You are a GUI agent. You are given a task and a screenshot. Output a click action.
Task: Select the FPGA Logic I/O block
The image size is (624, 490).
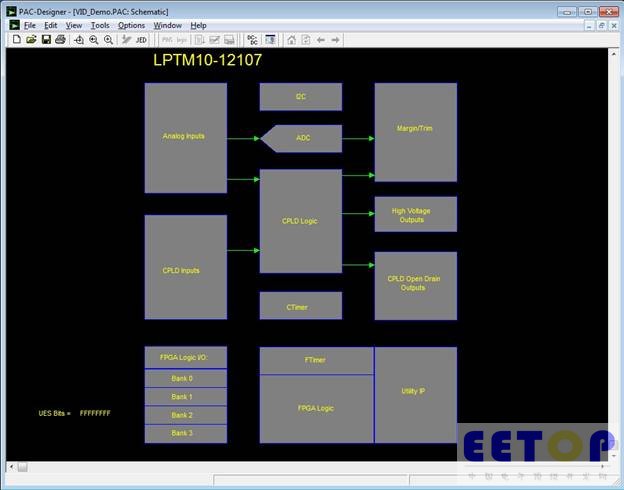(186, 357)
